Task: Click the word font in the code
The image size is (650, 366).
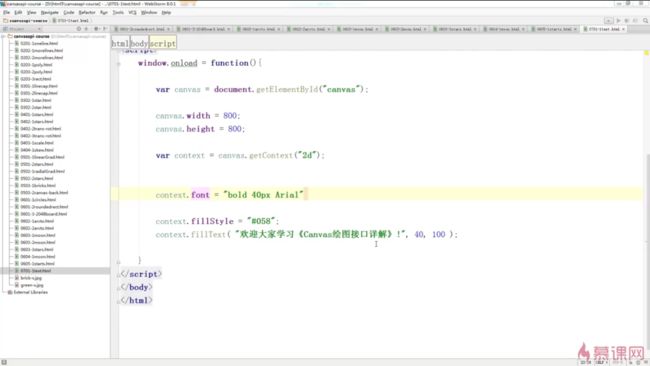Action: click(x=200, y=195)
